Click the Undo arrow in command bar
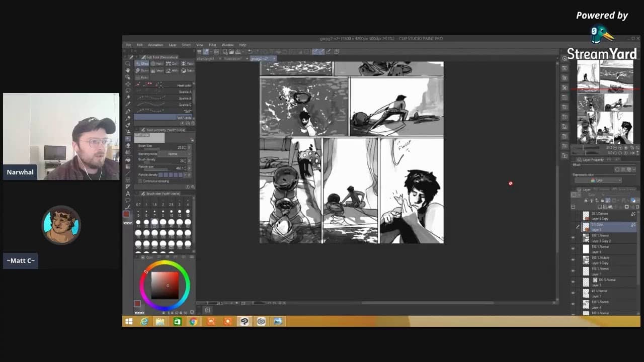The image size is (644, 362). 250,51
